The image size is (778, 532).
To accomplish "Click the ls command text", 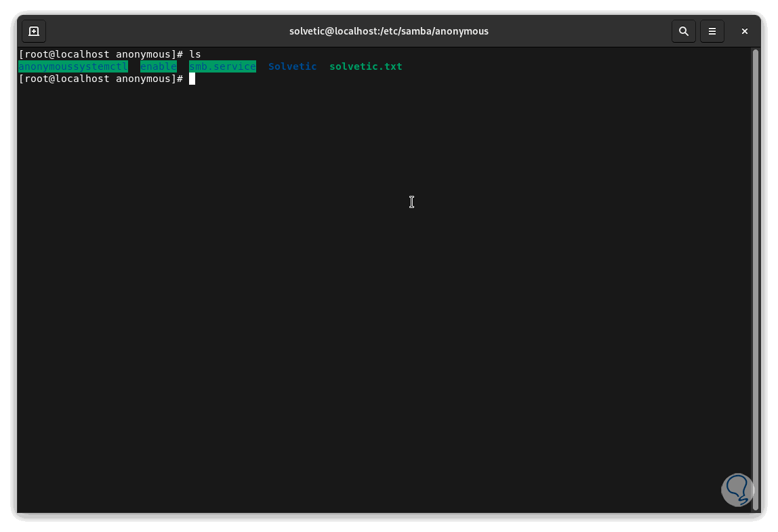I will pos(195,54).
